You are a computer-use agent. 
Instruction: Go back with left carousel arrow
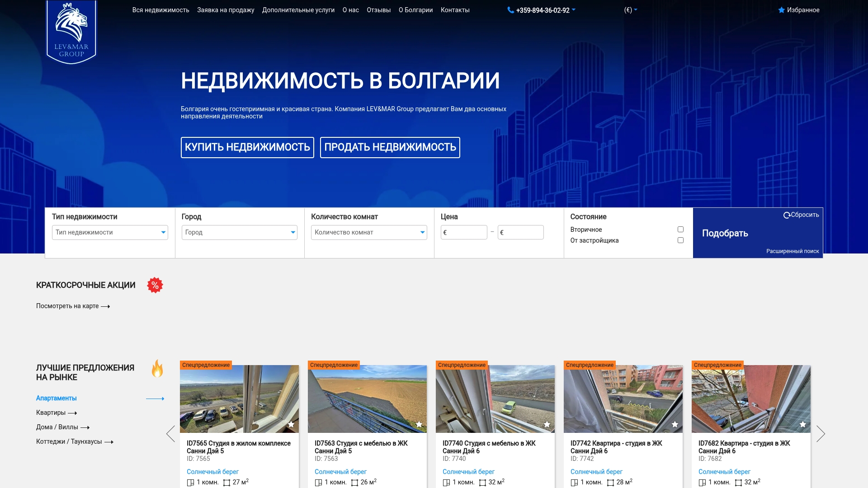170,433
